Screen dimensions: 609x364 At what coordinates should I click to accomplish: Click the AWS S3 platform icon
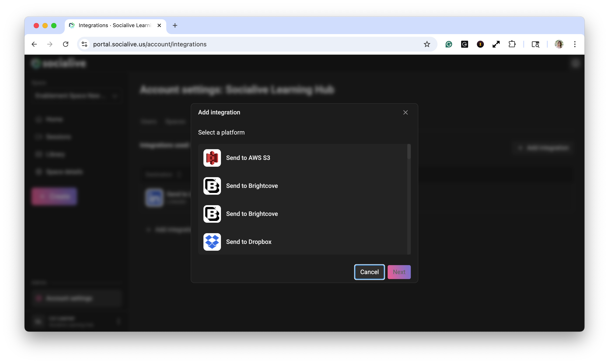tap(212, 158)
